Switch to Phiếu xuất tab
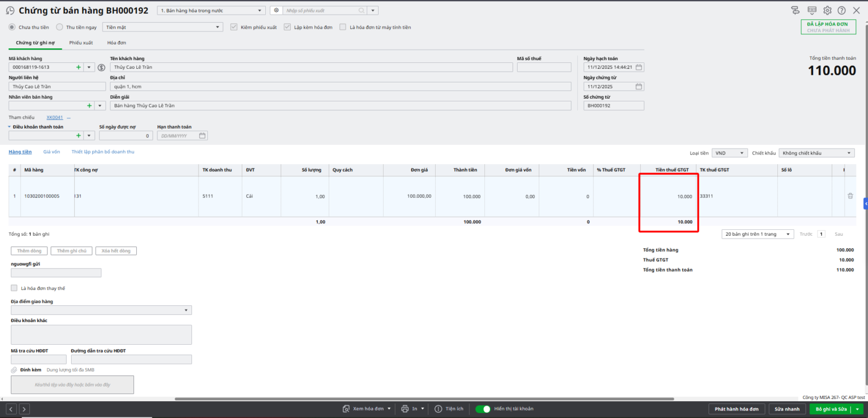Screen dimensions: 868x418 pos(81,43)
